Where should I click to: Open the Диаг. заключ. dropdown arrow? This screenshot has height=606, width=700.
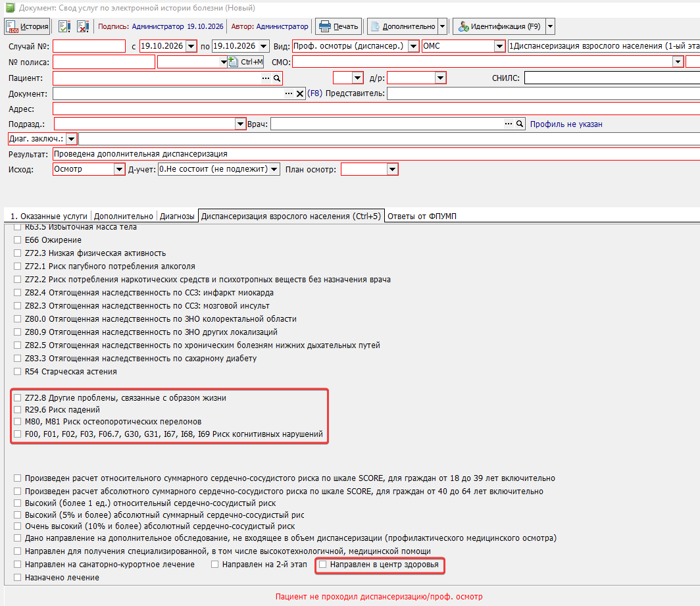(72, 139)
